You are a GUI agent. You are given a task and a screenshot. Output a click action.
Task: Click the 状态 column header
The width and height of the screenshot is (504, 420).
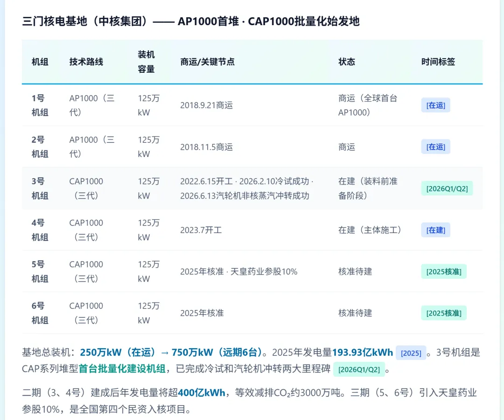coord(346,62)
